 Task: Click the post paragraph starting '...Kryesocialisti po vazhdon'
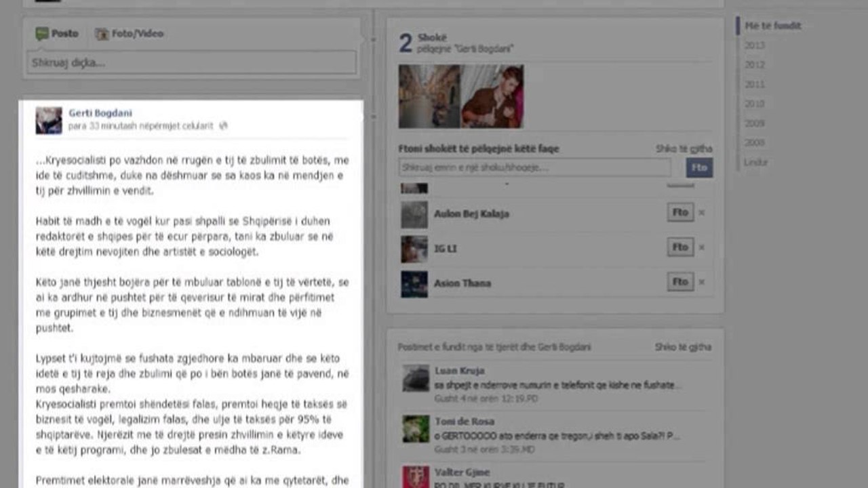click(x=193, y=176)
